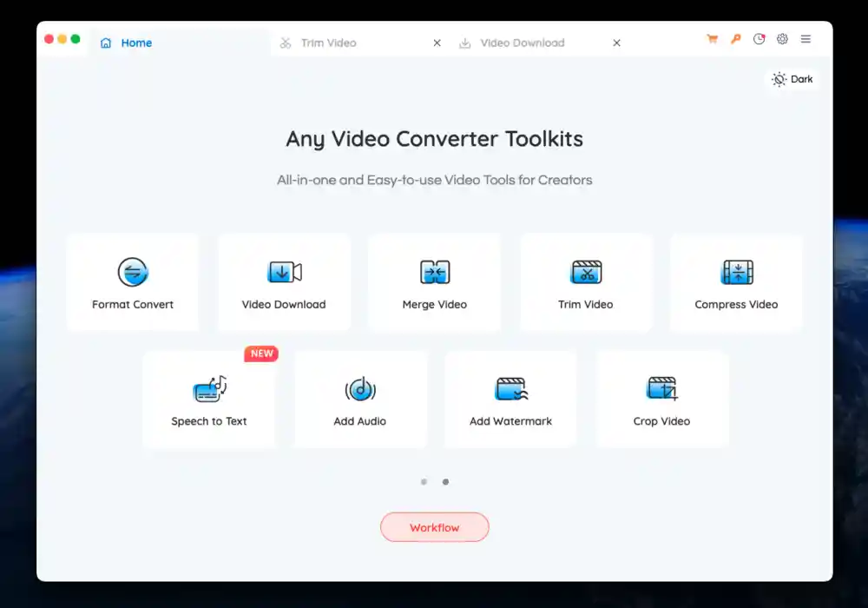Screen dimensions: 868x608
Task: Open the Add Watermark tool
Action: [x=510, y=400]
